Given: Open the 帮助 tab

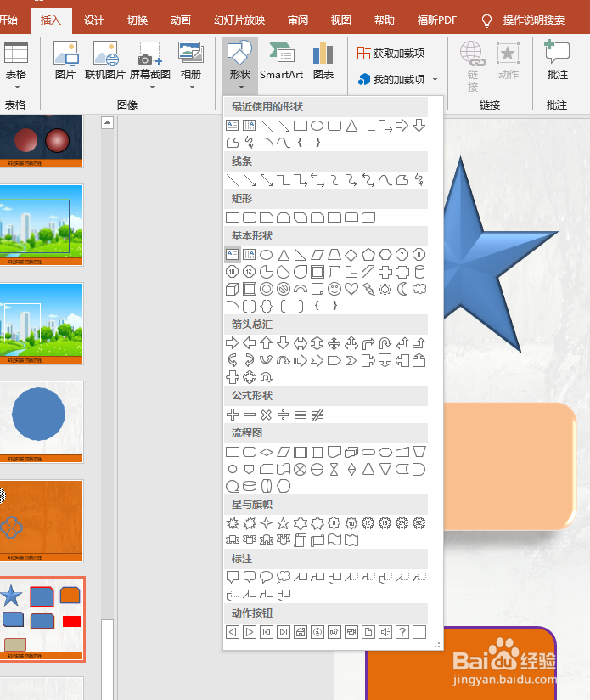Looking at the screenshot, I should point(385,20).
